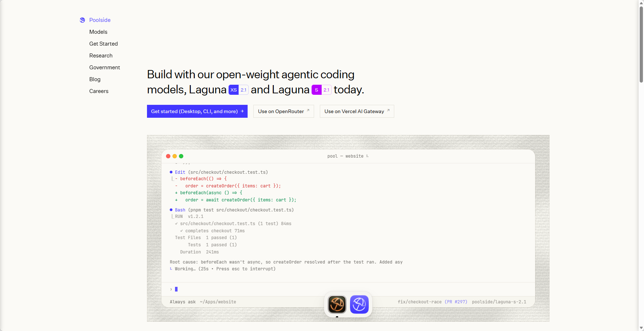Click the red dot in the terminal title bar
The image size is (644, 331).
(x=168, y=156)
